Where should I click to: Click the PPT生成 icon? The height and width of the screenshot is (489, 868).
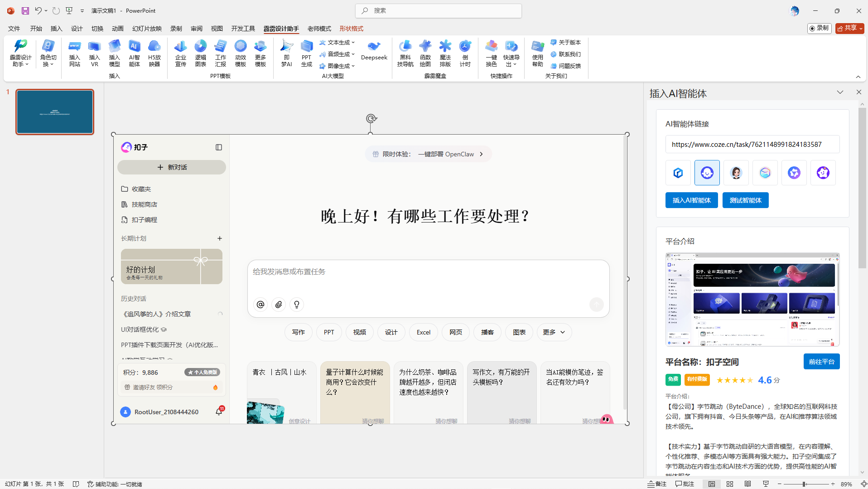[x=306, y=53]
